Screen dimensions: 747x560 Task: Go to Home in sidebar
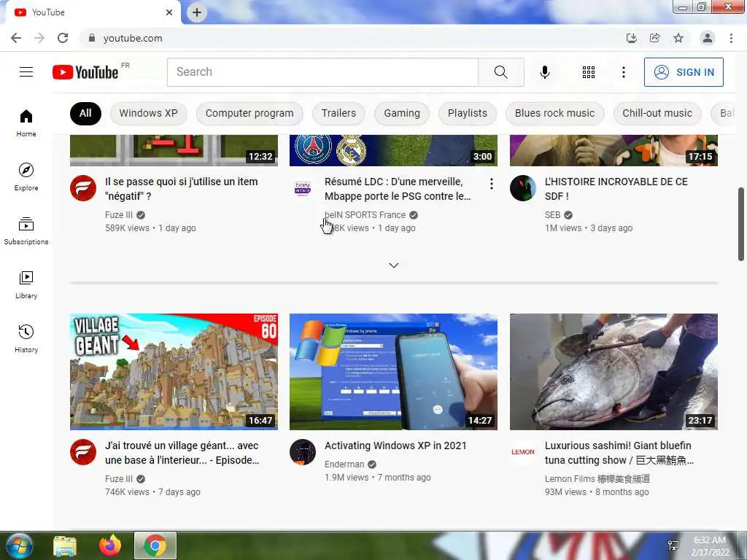26,122
